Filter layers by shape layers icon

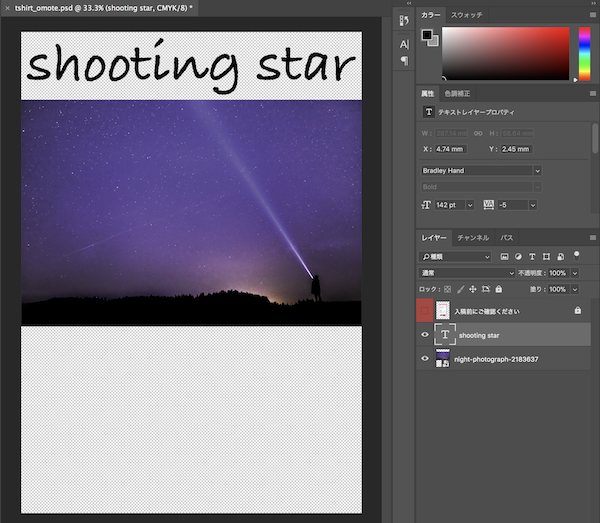pos(546,257)
